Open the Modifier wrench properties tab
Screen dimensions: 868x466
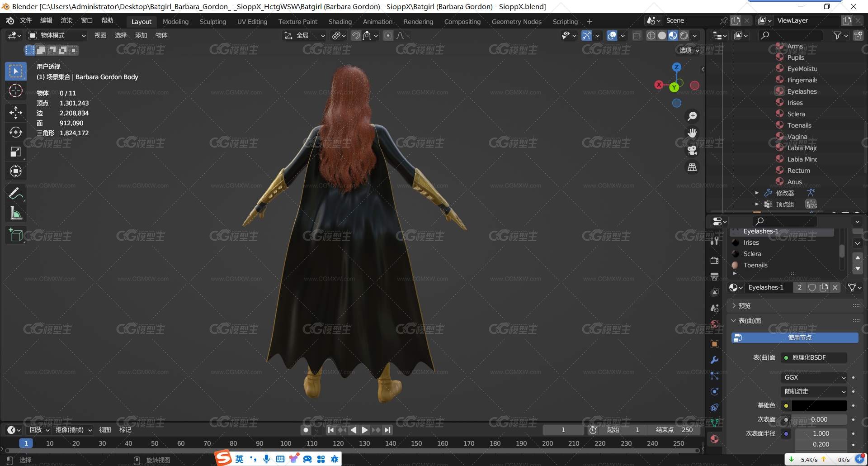[714, 360]
